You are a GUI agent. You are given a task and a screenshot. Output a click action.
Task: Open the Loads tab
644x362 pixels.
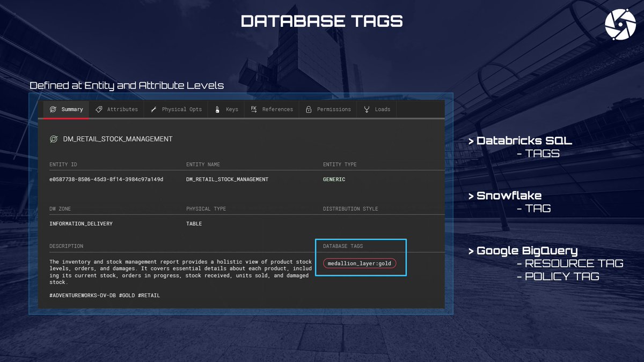point(377,109)
